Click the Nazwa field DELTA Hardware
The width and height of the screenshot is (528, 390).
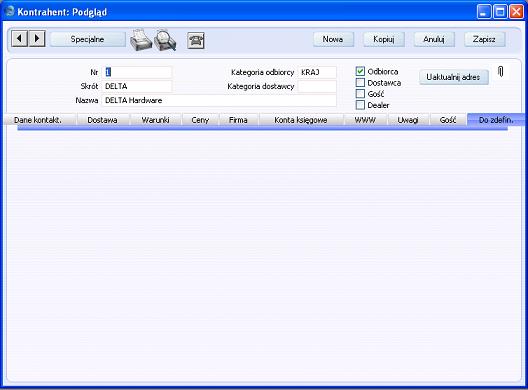click(x=219, y=100)
